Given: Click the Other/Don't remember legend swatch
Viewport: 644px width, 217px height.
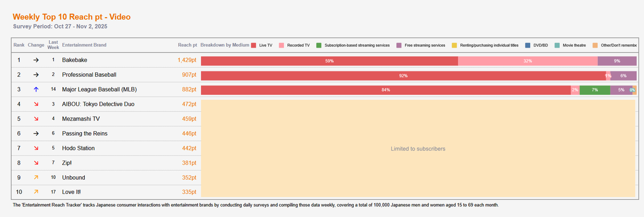Looking at the screenshot, I should (595, 46).
